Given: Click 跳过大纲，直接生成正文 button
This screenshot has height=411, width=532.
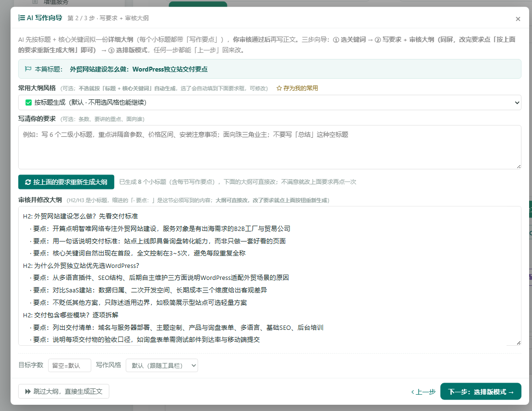Looking at the screenshot, I should point(64,391).
